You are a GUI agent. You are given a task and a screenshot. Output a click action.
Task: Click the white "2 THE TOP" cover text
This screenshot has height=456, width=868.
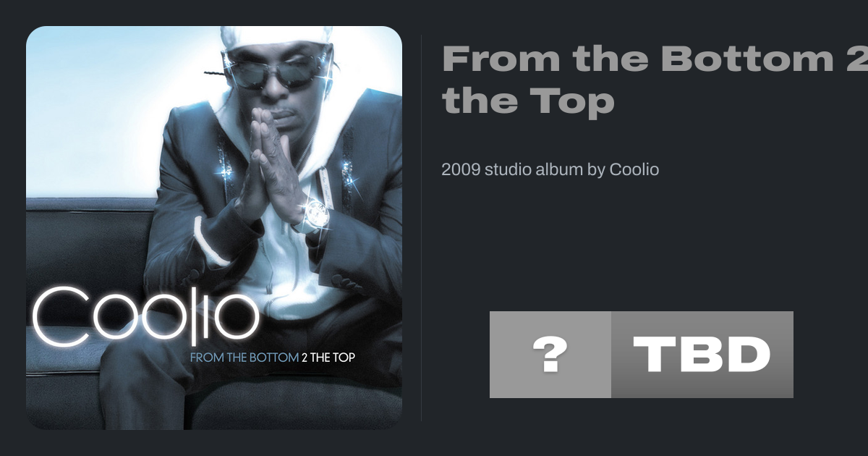tap(328, 357)
